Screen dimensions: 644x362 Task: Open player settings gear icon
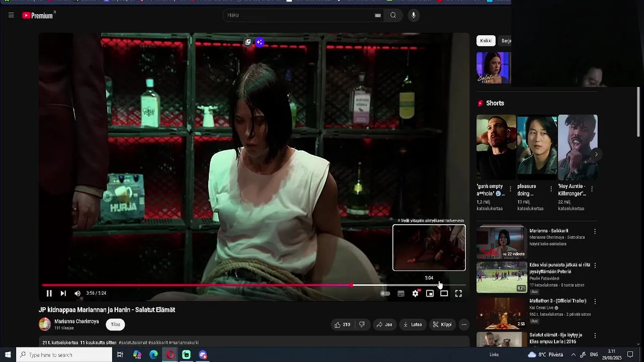[416, 294]
